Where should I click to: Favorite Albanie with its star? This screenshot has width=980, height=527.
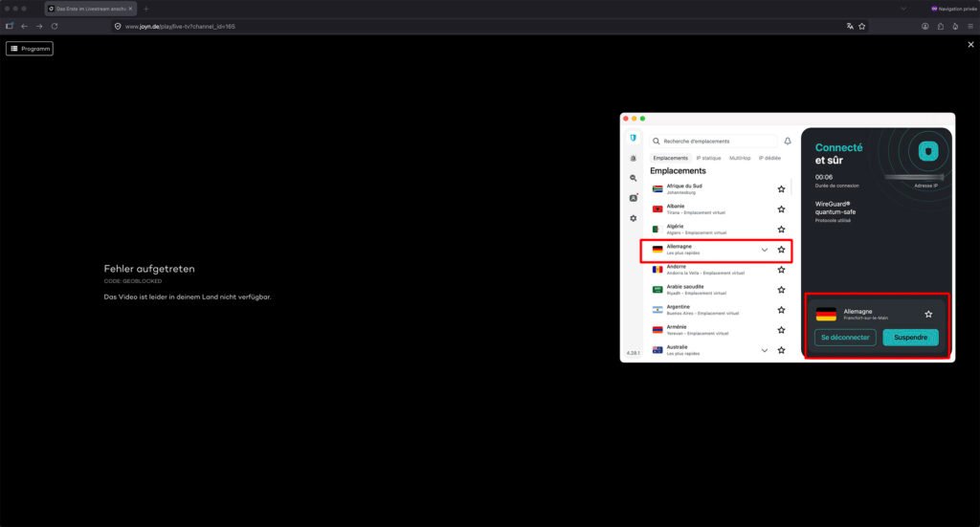[x=781, y=209]
